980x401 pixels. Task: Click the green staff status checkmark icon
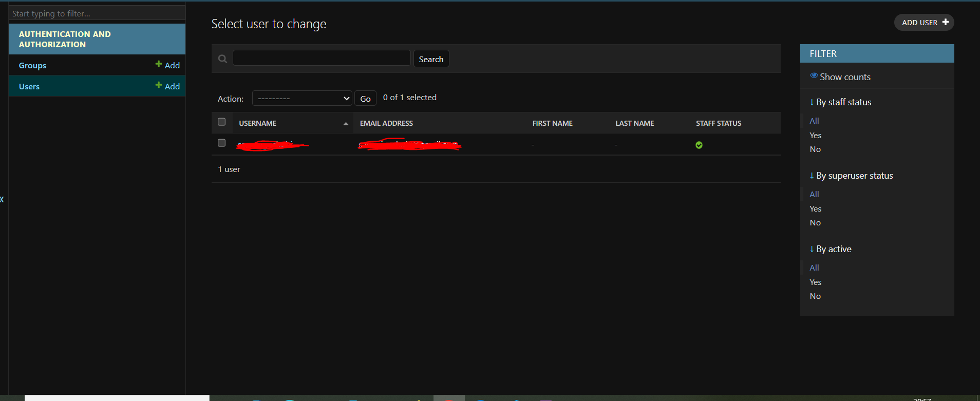pyautogui.click(x=699, y=145)
